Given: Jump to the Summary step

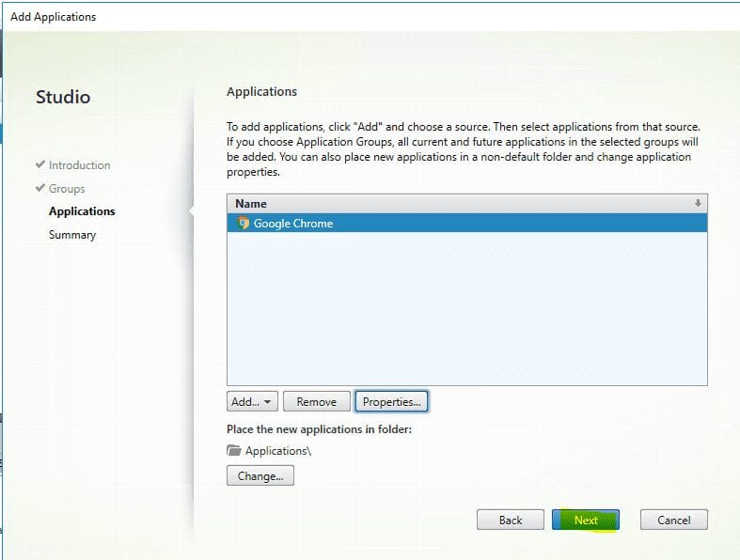Looking at the screenshot, I should [x=72, y=235].
